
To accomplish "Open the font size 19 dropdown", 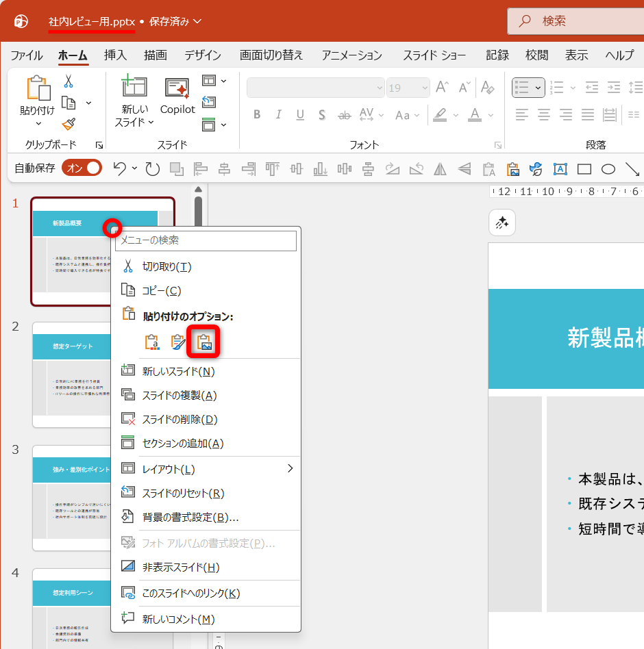I will click(x=425, y=88).
